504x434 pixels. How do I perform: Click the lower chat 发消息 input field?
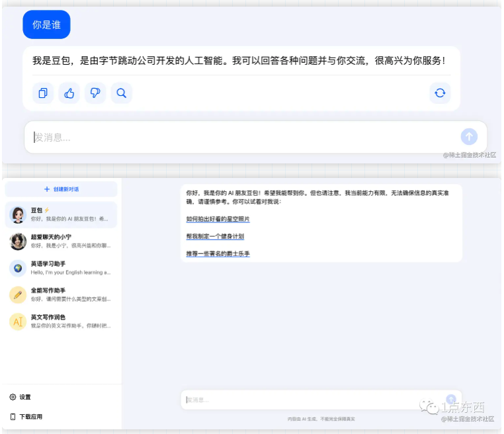click(x=321, y=400)
